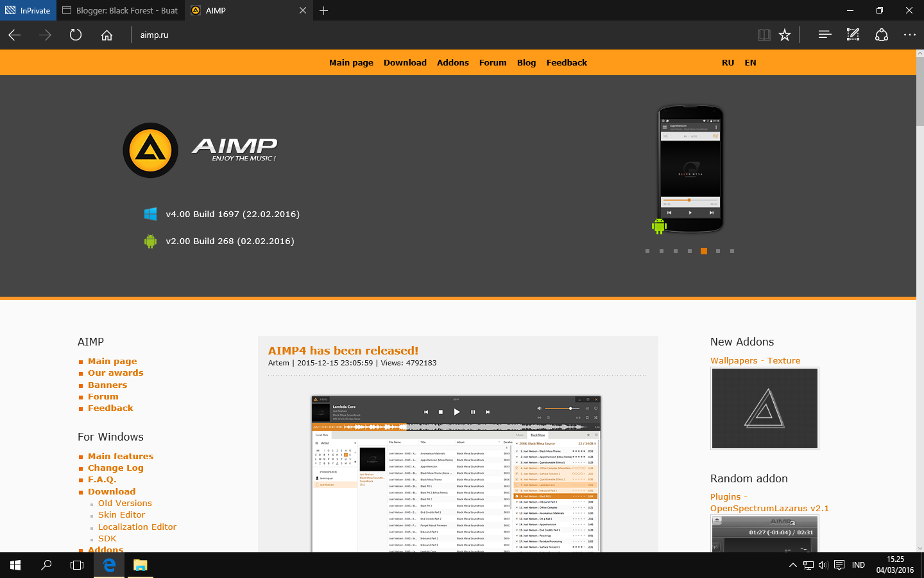
Task: Open sidebar Banners link
Action: [107, 385]
